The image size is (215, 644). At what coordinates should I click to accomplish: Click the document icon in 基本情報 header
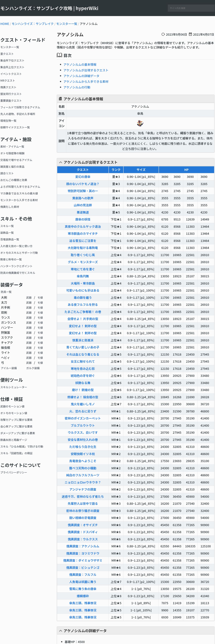[60, 99]
